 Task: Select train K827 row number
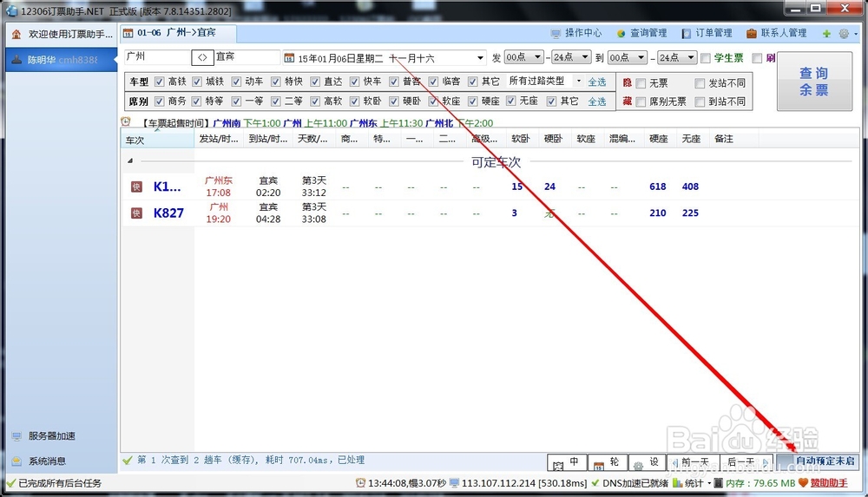(168, 213)
